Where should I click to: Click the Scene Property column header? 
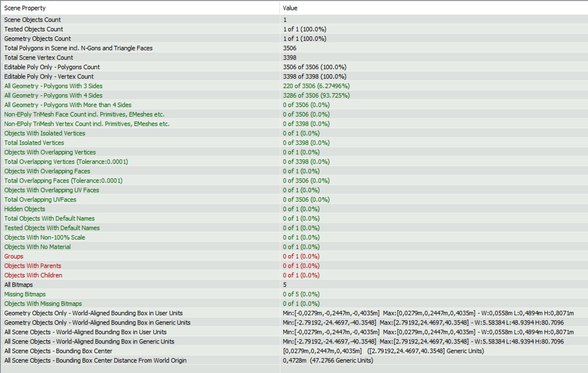pyautogui.click(x=140, y=8)
